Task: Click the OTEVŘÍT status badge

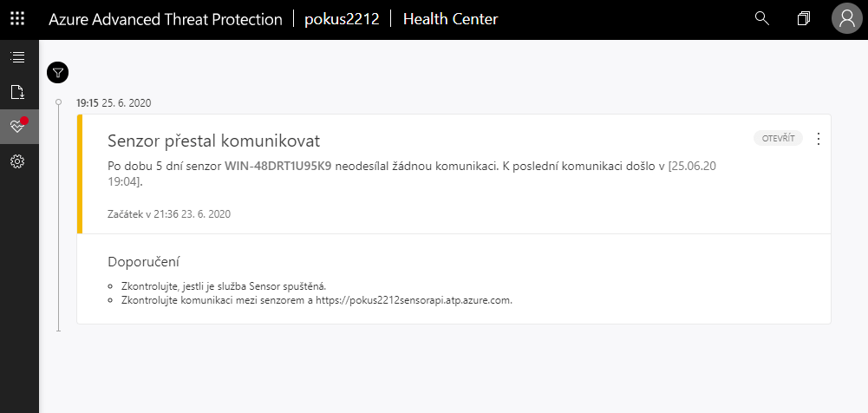Action: tap(778, 138)
